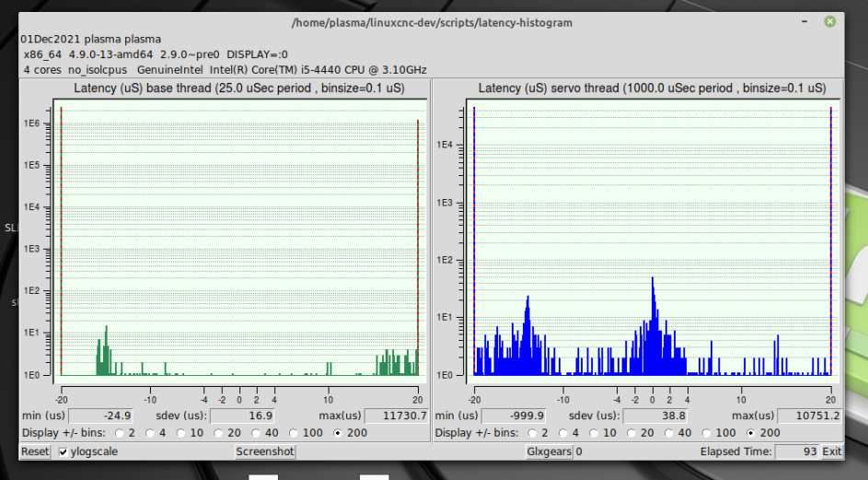Click the 'DISPLAY=:0' text
Screen dimensions: 868x480
[x=257, y=54]
